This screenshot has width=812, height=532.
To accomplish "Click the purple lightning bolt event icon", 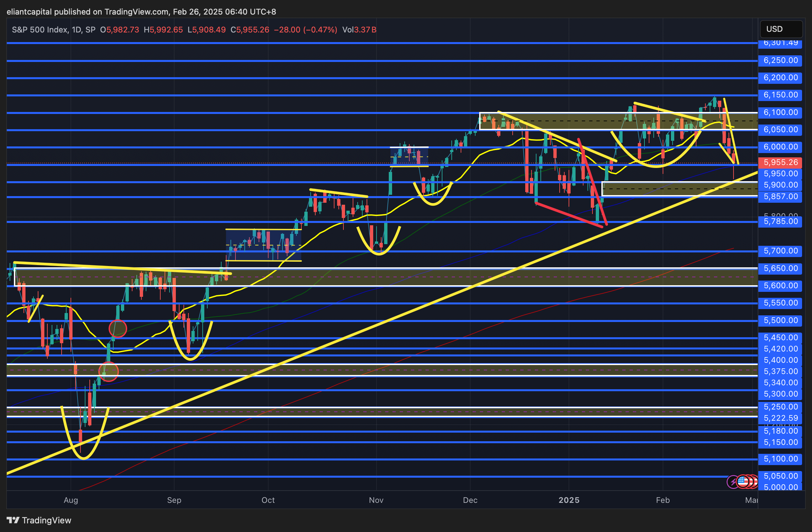I will click(x=733, y=482).
